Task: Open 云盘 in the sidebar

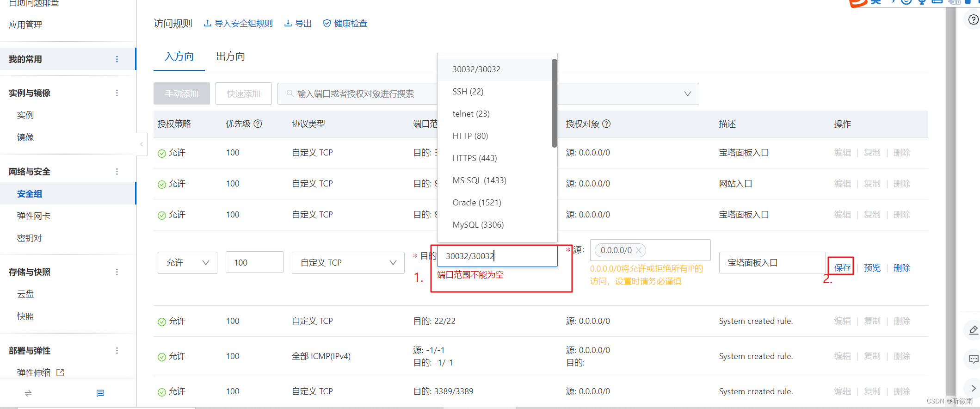Action: pyautogui.click(x=25, y=294)
